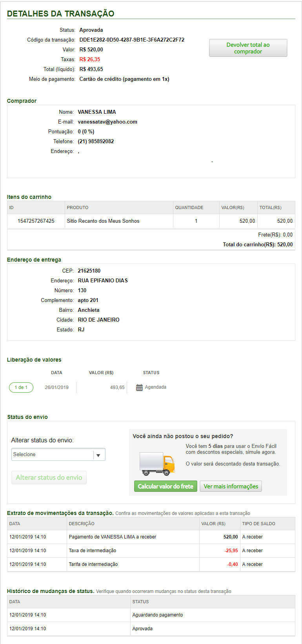This screenshot has width=302, height=644.
Task: Open Ver mais informações link
Action: [231, 486]
